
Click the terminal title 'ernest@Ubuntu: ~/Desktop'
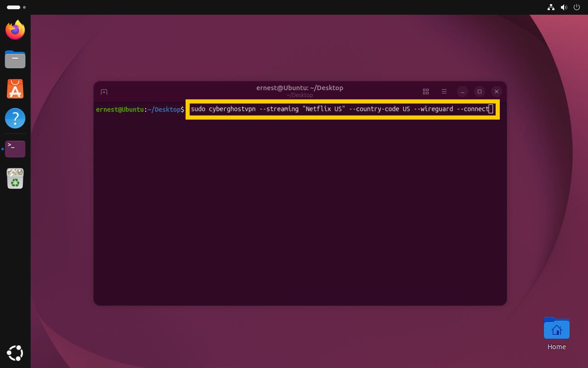pyautogui.click(x=300, y=88)
